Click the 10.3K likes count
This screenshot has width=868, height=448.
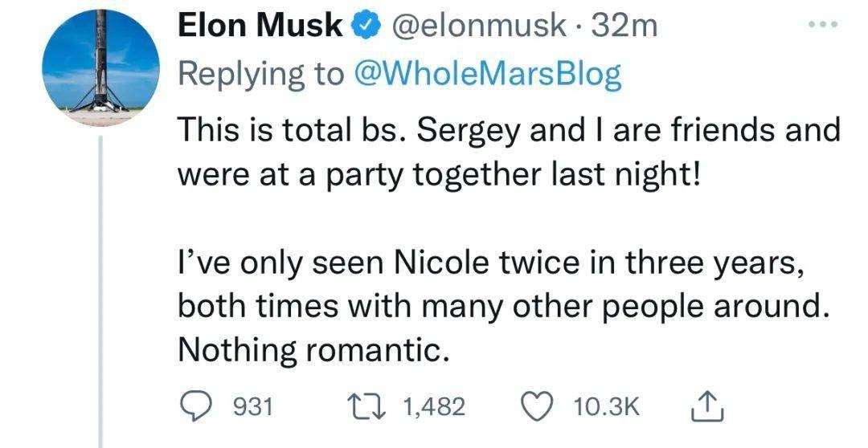(606, 407)
